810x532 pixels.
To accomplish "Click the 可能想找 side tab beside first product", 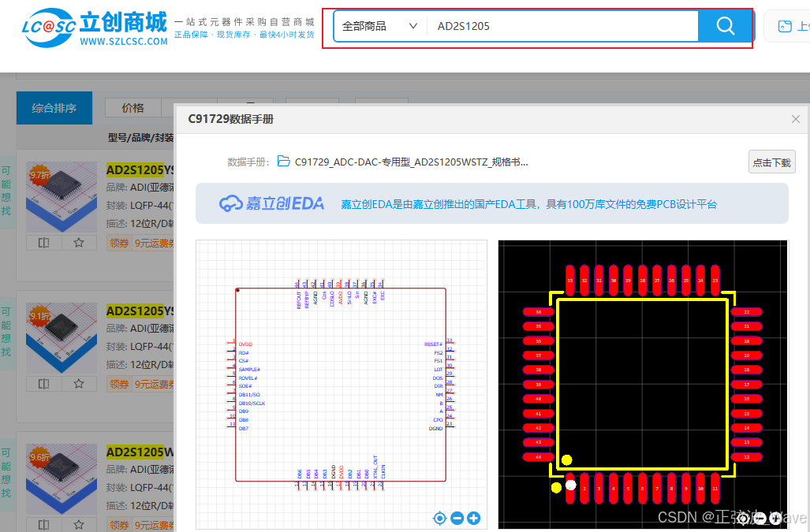I will [x=6, y=191].
